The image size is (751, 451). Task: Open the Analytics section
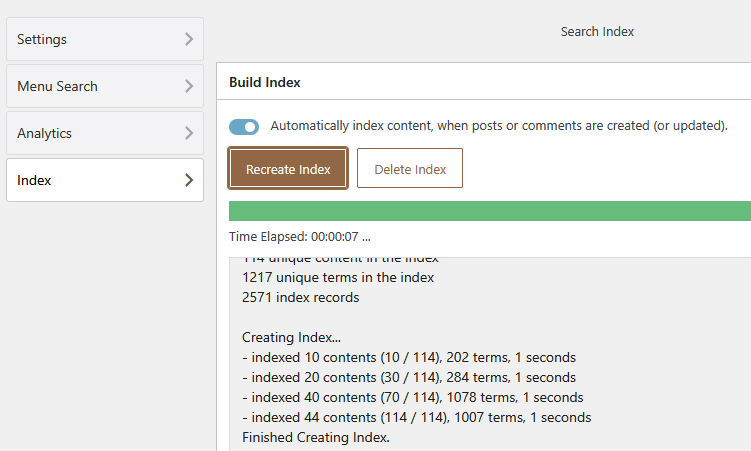point(105,133)
